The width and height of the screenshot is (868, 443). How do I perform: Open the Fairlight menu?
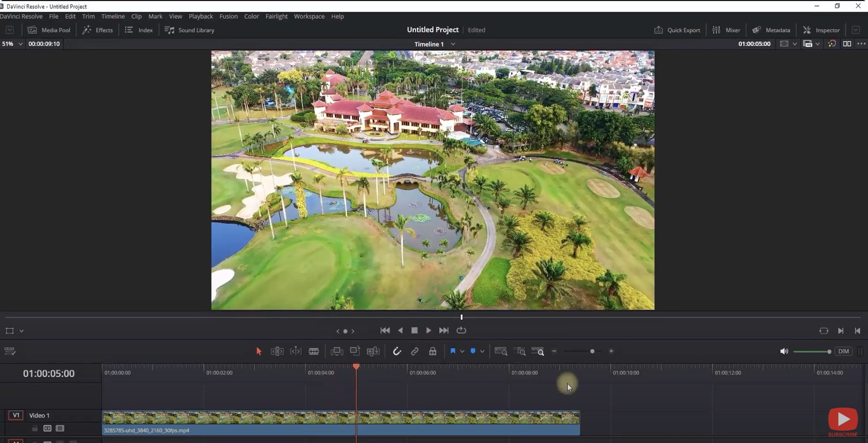pos(276,16)
